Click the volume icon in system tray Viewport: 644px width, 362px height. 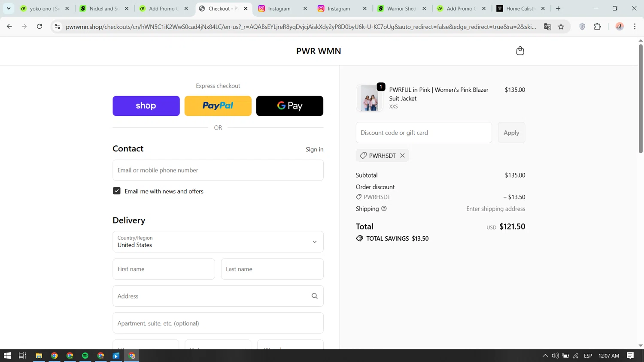(555, 356)
